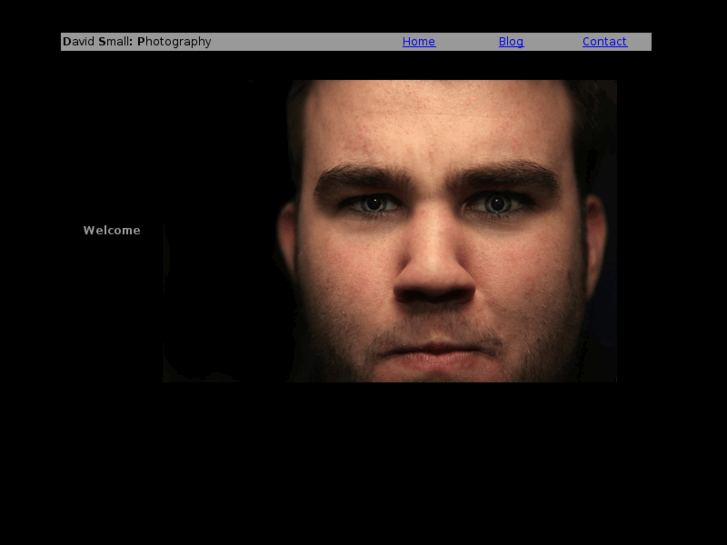Click the David Small: Photography title

tap(137, 42)
